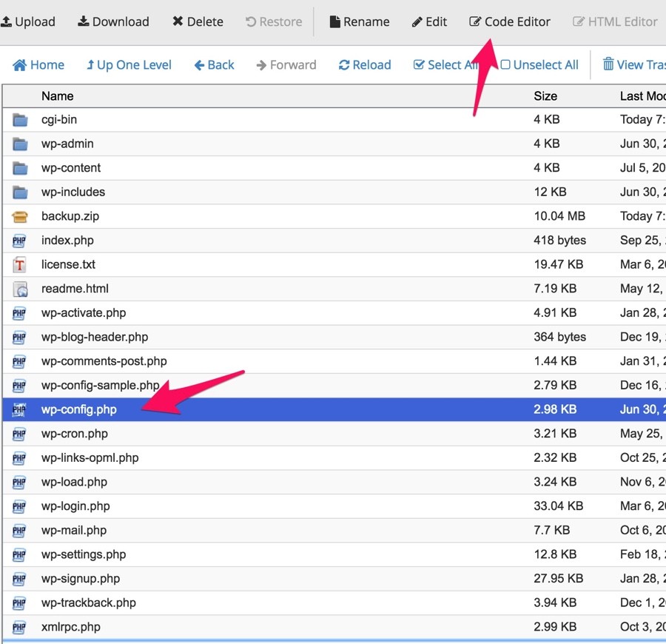This screenshot has height=644, width=666.
Task: Click the license.txt text file icon
Action: (x=19, y=265)
